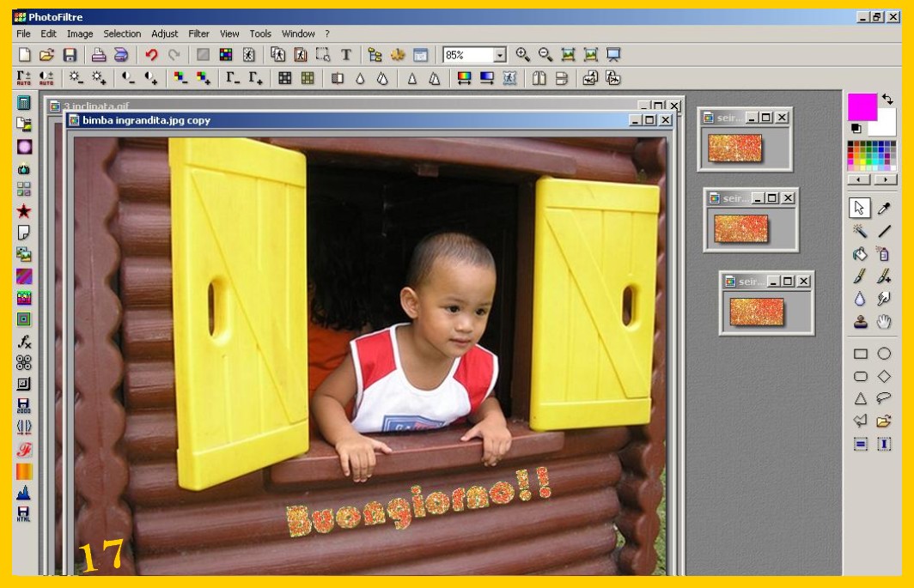The image size is (914, 588).
Task: Click the magenta foreground color swatch
Action: point(862,106)
